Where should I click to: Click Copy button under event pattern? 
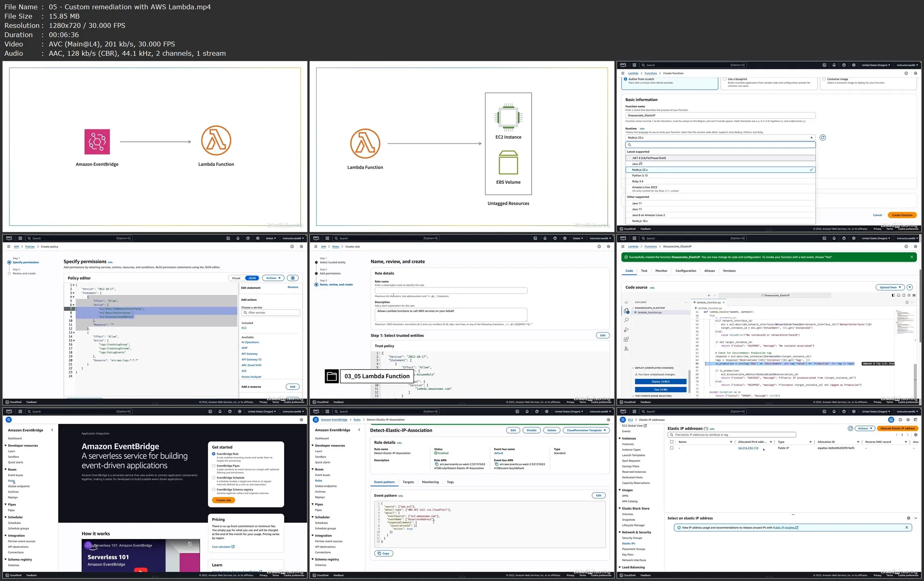click(384, 554)
